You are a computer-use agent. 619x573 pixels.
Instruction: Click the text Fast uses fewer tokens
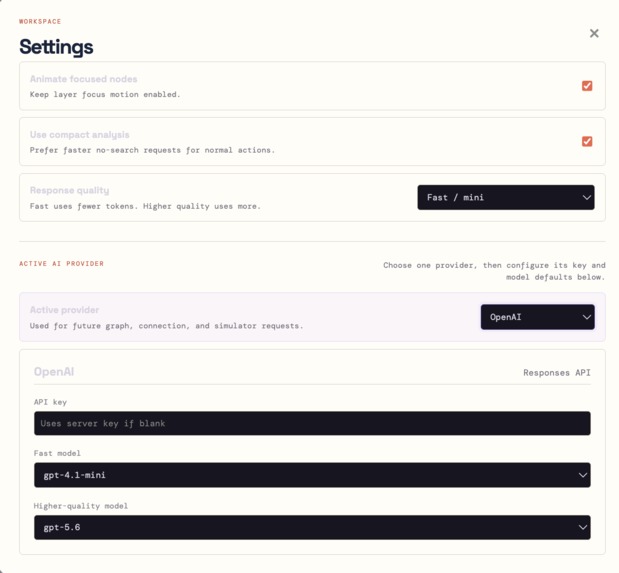(x=145, y=206)
